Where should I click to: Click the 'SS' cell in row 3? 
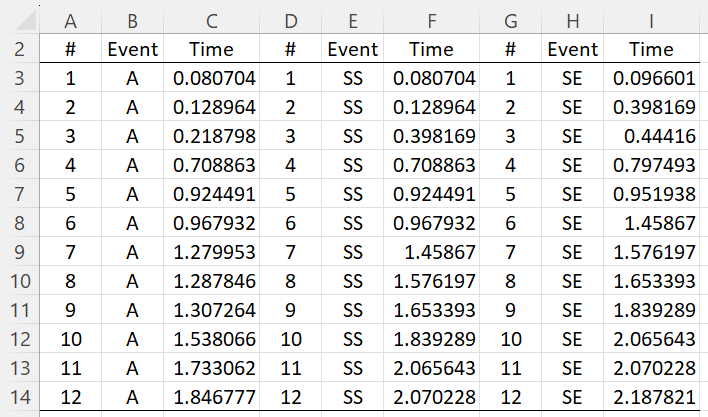point(353,79)
